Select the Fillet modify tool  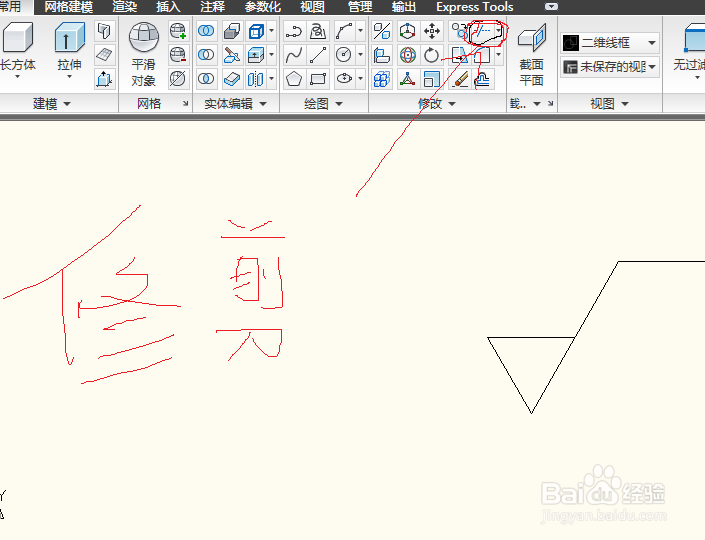[x=482, y=55]
